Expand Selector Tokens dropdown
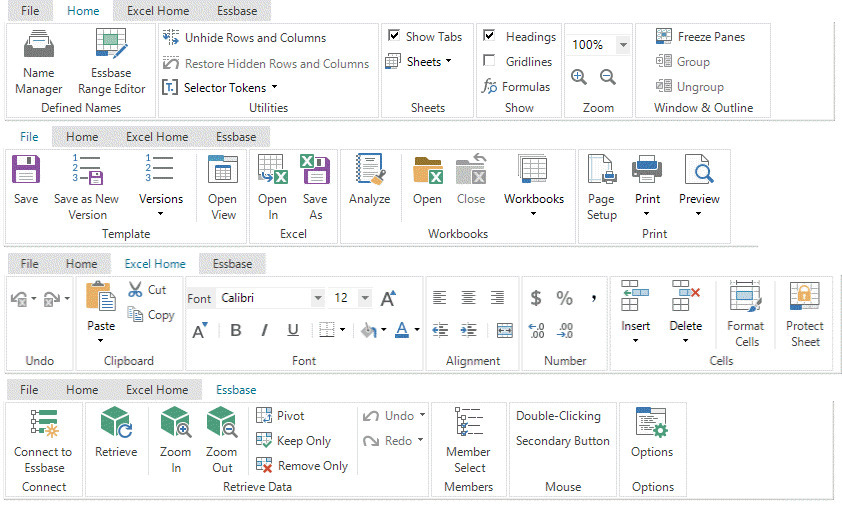This screenshot has width=842, height=510. (274, 87)
